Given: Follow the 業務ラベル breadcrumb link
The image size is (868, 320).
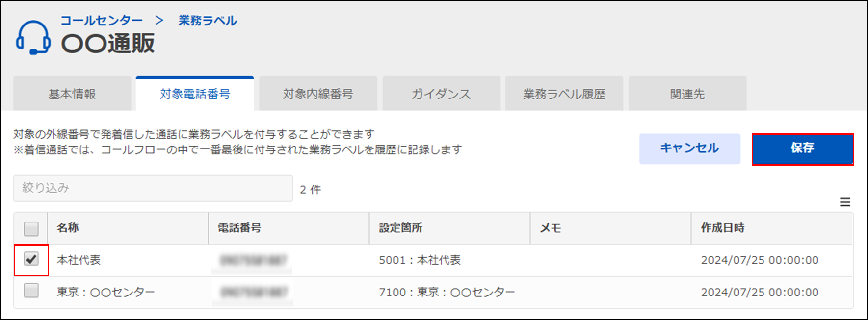Looking at the screenshot, I should click(x=208, y=21).
